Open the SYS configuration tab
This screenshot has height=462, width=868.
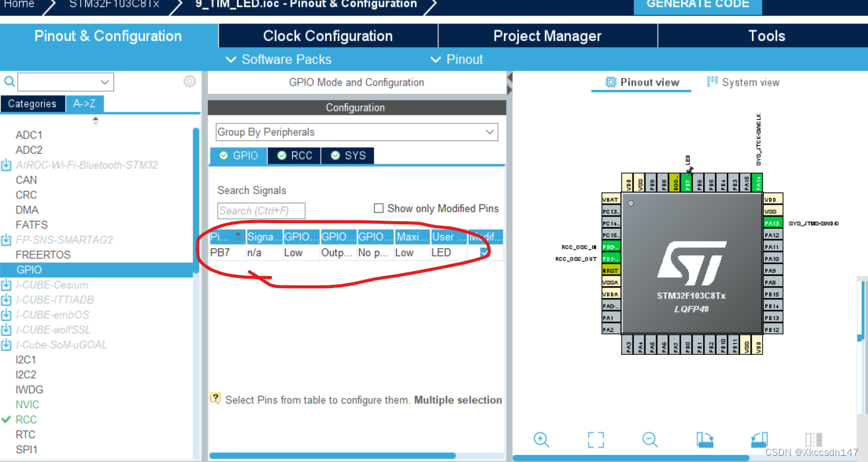coord(348,156)
